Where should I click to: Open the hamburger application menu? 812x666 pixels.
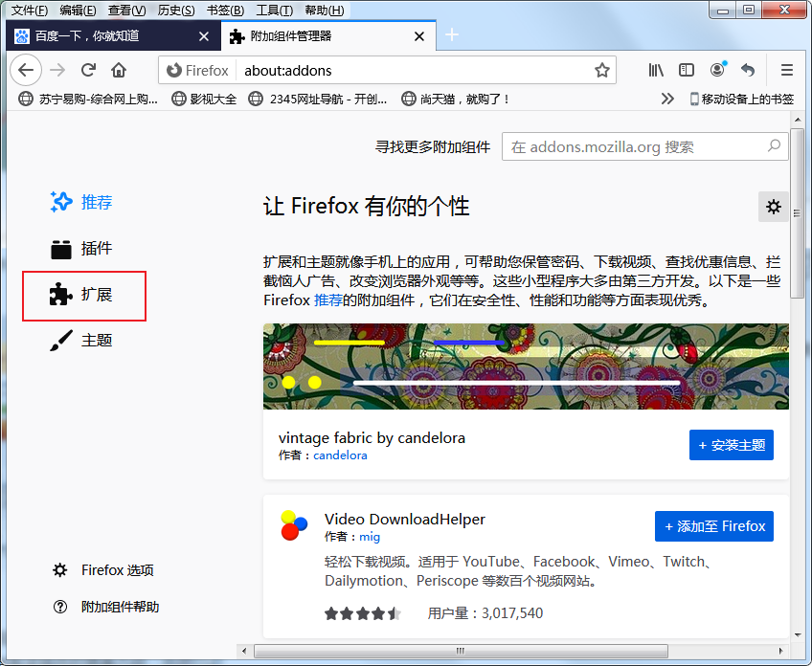click(x=786, y=70)
